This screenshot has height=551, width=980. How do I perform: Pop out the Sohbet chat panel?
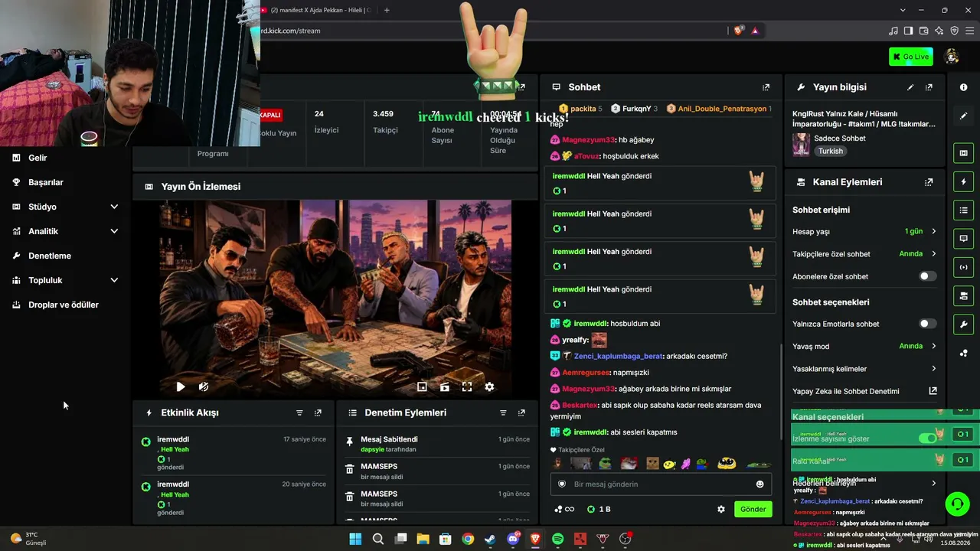point(766,87)
